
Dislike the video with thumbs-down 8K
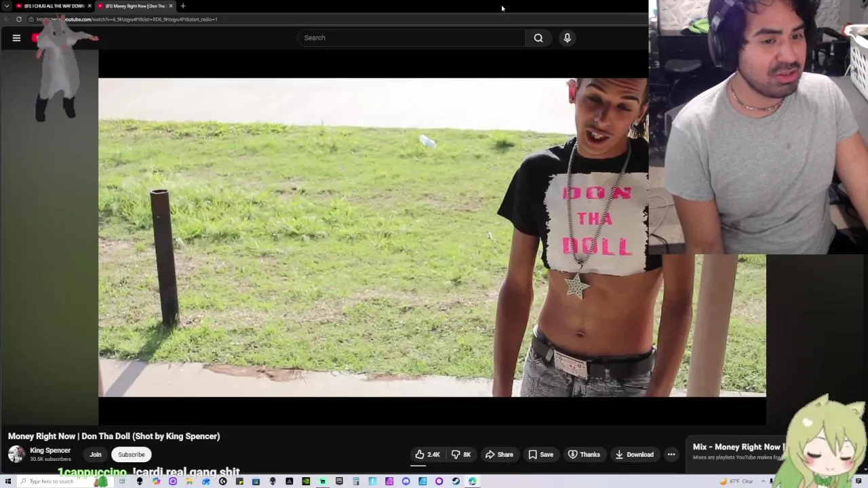[x=461, y=455]
